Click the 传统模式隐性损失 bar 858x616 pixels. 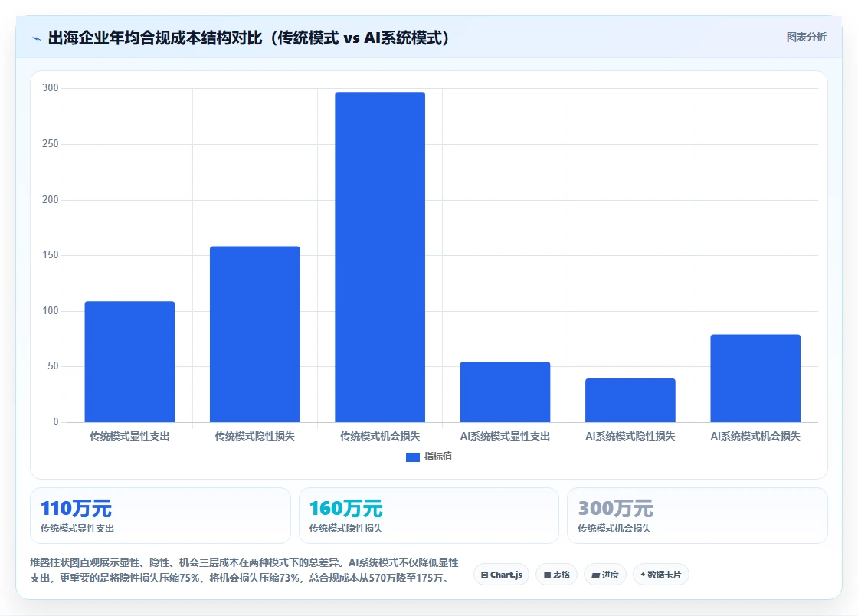255,334
